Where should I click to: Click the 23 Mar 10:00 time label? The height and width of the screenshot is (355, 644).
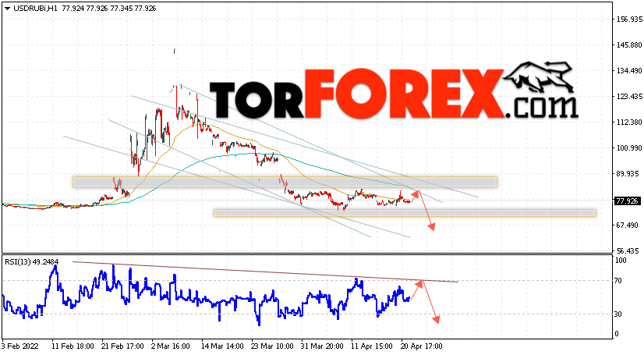[x=273, y=346]
